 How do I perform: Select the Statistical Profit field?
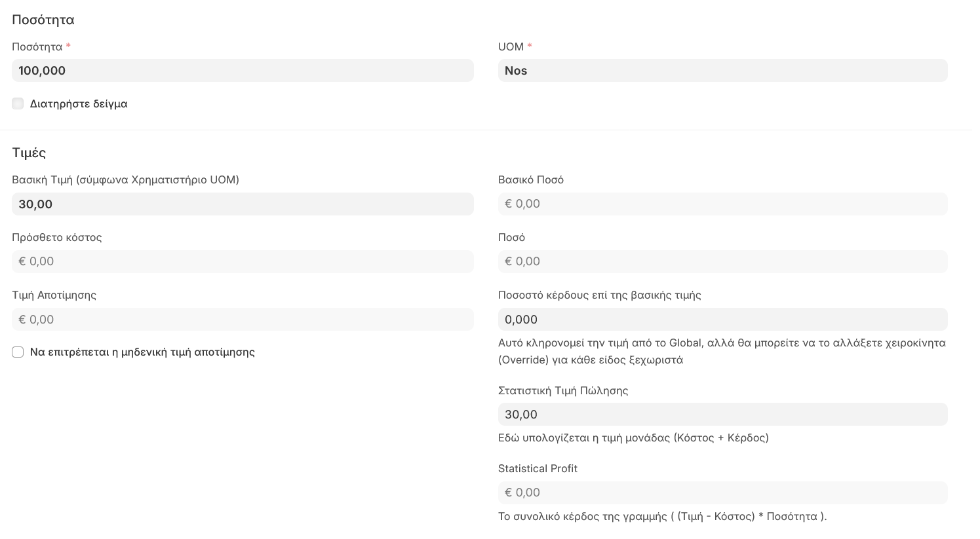pyautogui.click(x=722, y=493)
